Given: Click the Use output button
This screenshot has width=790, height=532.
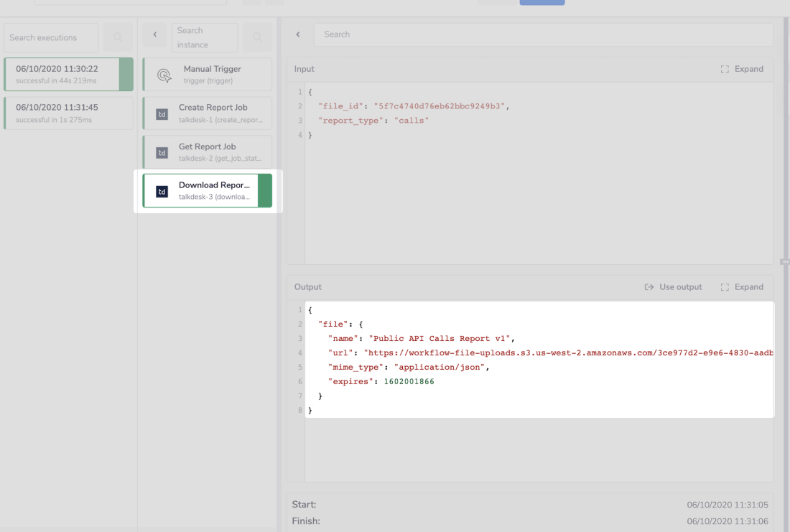Looking at the screenshot, I should [x=673, y=286].
